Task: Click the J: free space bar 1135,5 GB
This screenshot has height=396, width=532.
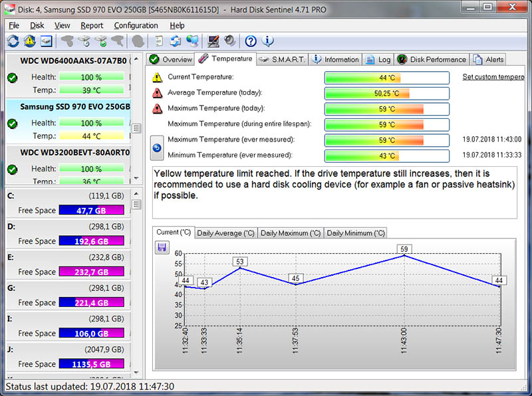Action: (92, 364)
